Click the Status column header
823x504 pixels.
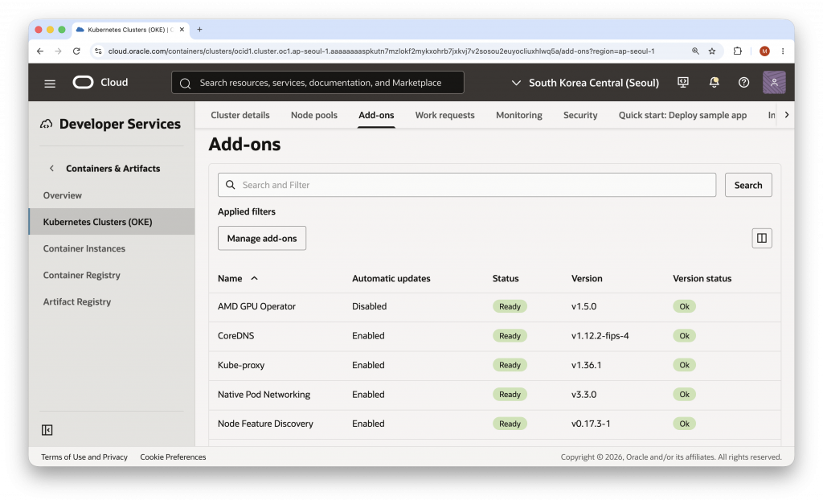point(506,278)
